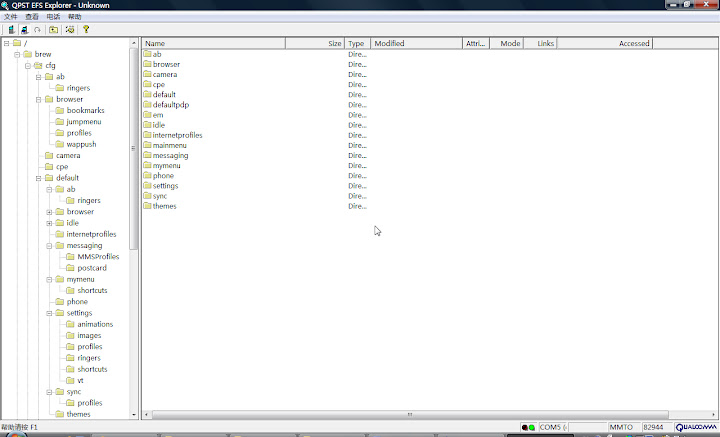Sort list by Mode column header

(506, 43)
